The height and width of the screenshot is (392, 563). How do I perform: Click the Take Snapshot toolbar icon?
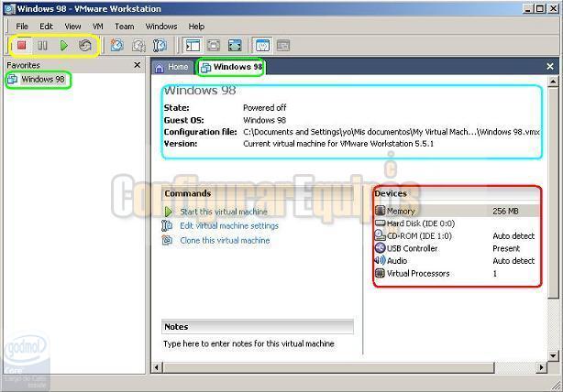[x=117, y=46]
